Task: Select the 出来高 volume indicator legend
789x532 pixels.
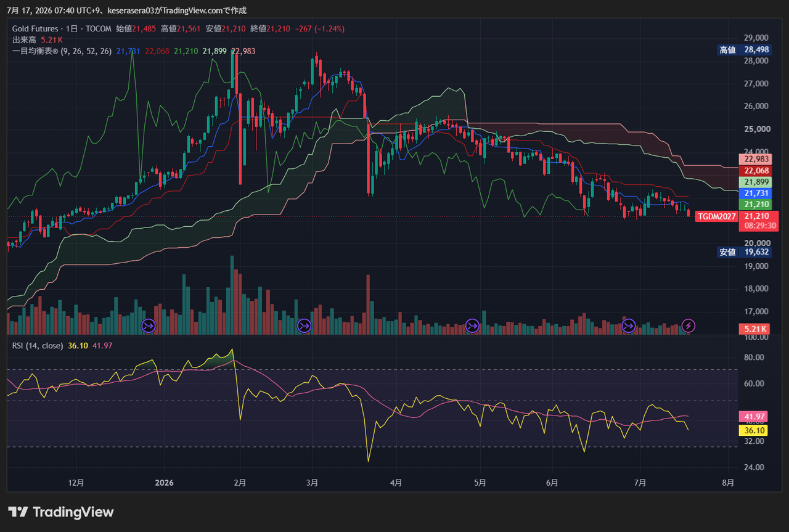Action: pyautogui.click(x=38, y=39)
